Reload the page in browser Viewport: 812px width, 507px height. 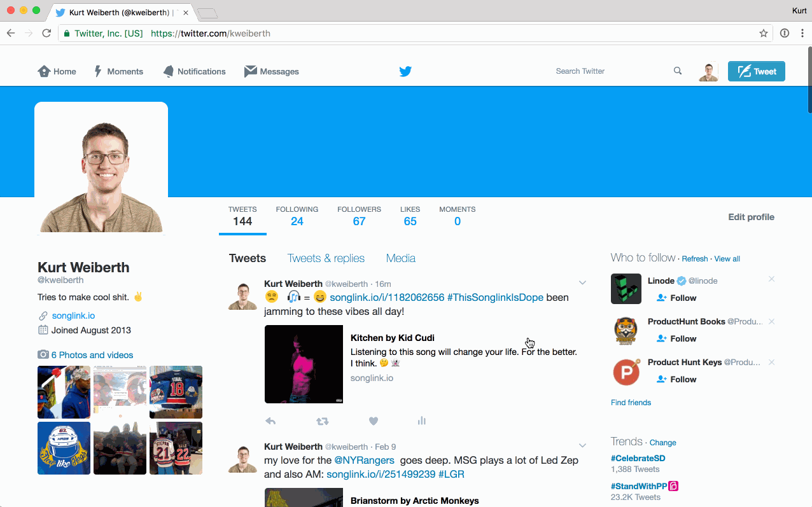(x=46, y=33)
